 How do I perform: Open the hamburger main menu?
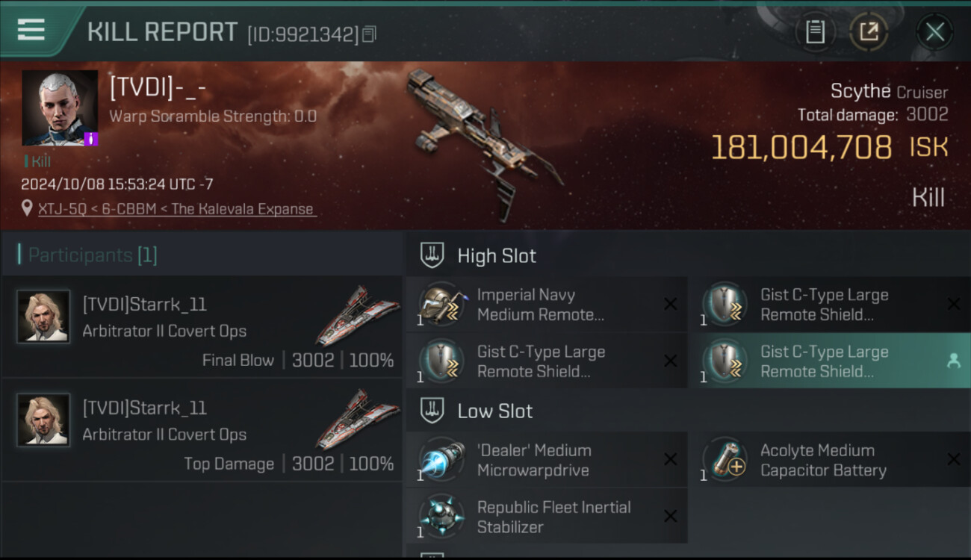(x=31, y=30)
